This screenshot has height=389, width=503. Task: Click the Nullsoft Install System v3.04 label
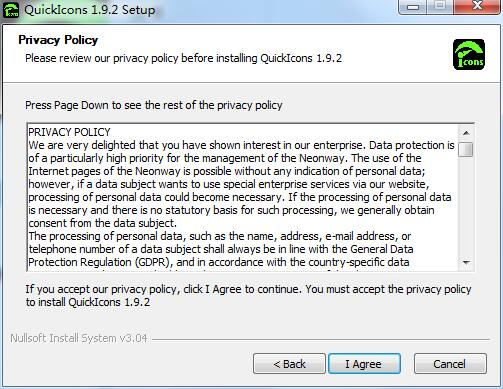(x=79, y=338)
